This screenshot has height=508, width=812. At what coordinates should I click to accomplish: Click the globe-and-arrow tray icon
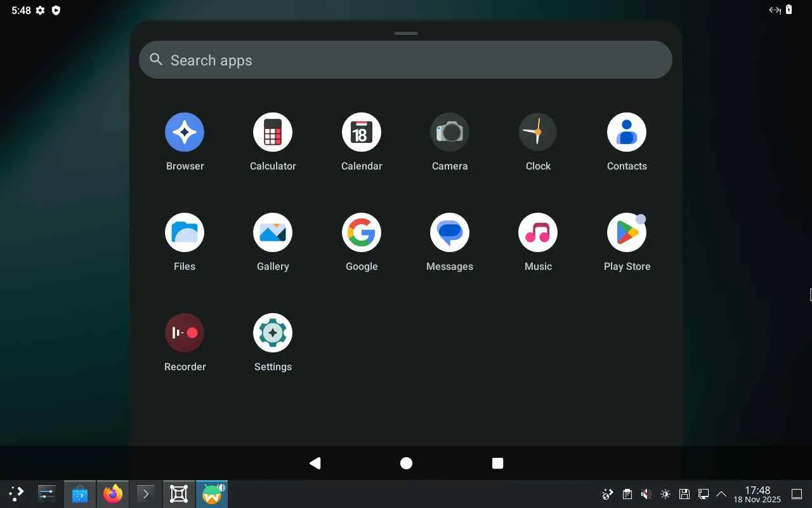(x=608, y=494)
